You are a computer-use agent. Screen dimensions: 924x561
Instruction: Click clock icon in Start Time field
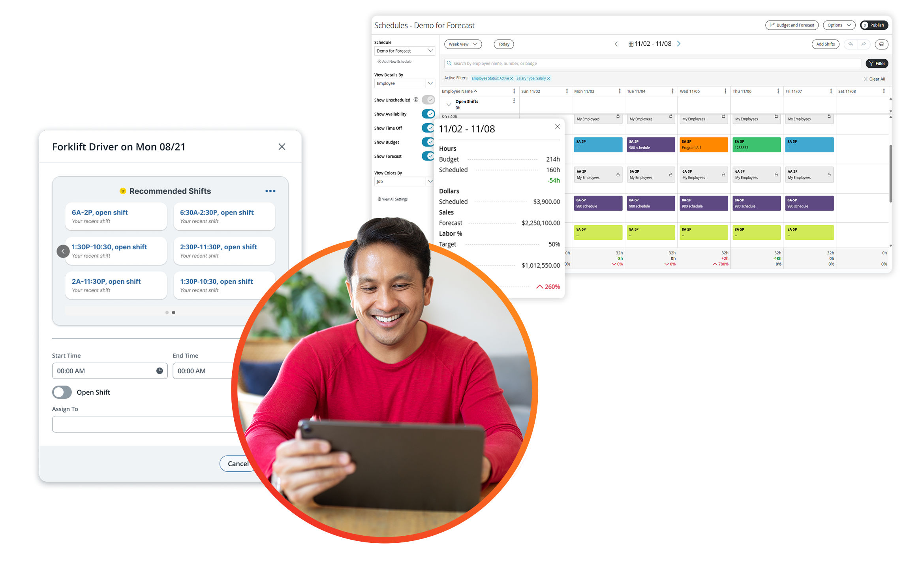coord(160,371)
